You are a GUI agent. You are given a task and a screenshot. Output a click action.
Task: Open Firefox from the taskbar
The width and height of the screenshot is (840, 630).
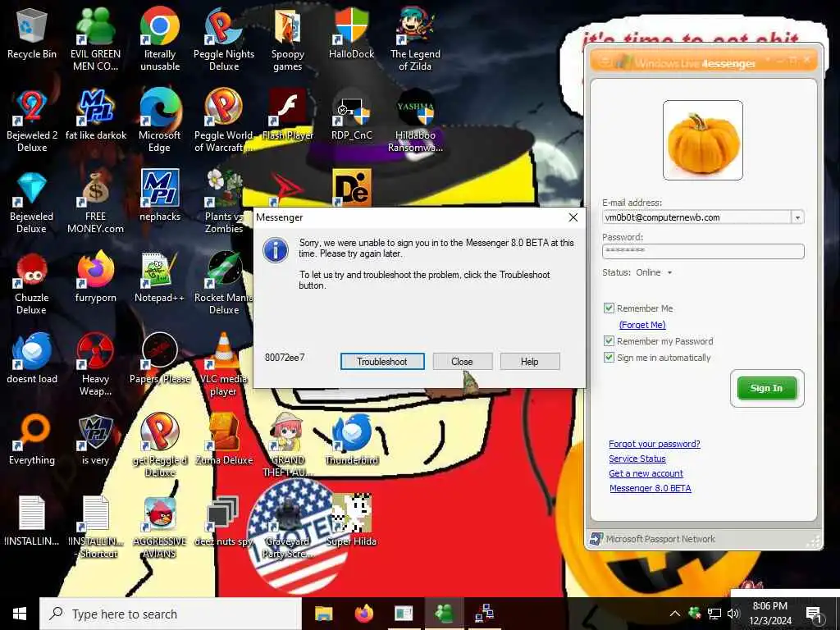pos(363,614)
